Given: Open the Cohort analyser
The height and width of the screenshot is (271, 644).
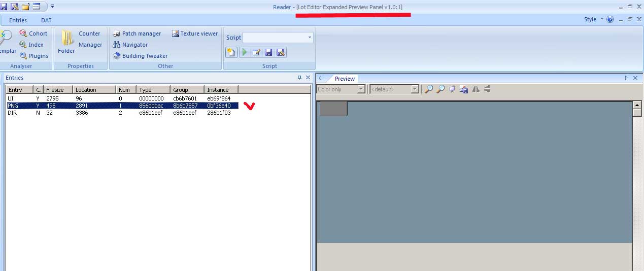Looking at the screenshot, I should pos(33,33).
